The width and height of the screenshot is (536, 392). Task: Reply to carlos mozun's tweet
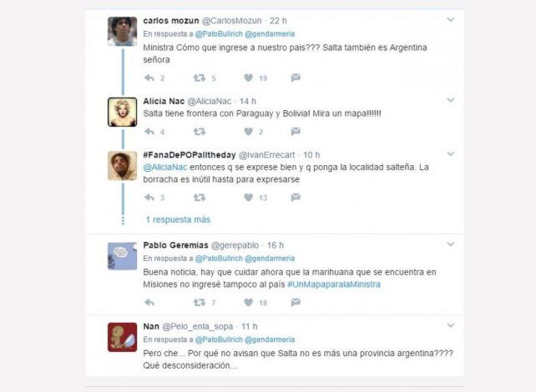[x=149, y=78]
